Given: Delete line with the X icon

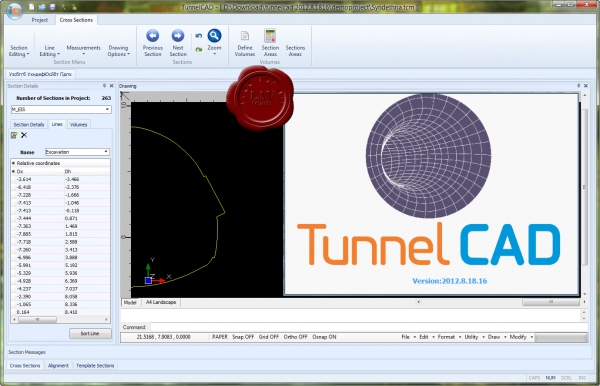Looking at the screenshot, I should pos(24,135).
